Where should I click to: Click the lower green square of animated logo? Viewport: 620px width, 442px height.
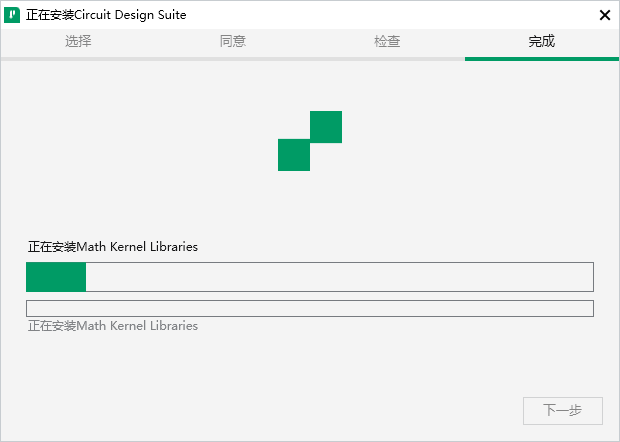point(294,155)
